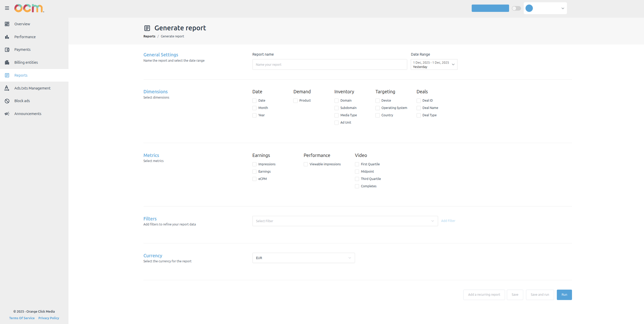644x324 pixels.
Task: Click the Payments card icon
Action: (7, 49)
